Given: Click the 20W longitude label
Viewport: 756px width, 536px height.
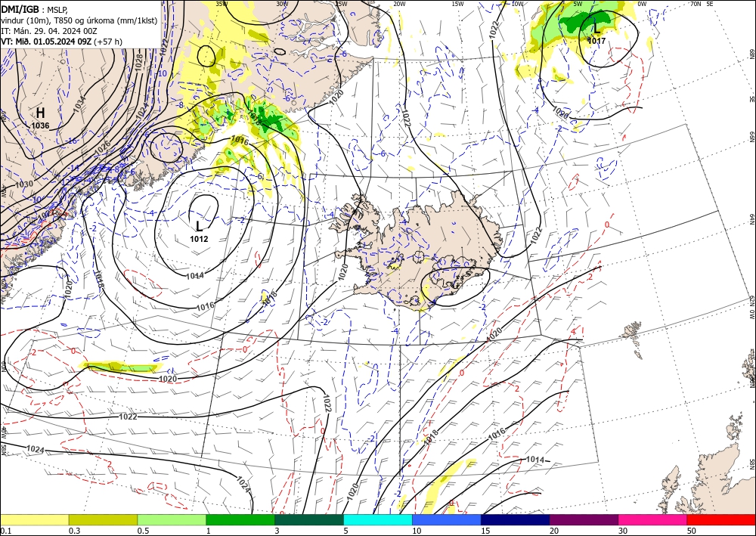Looking at the screenshot, I should (x=399, y=4).
